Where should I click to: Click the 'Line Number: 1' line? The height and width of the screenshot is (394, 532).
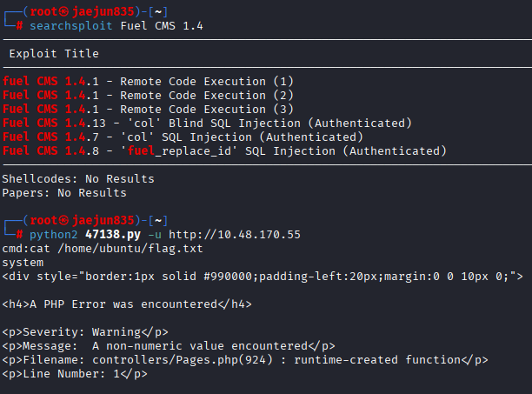tap(75, 374)
